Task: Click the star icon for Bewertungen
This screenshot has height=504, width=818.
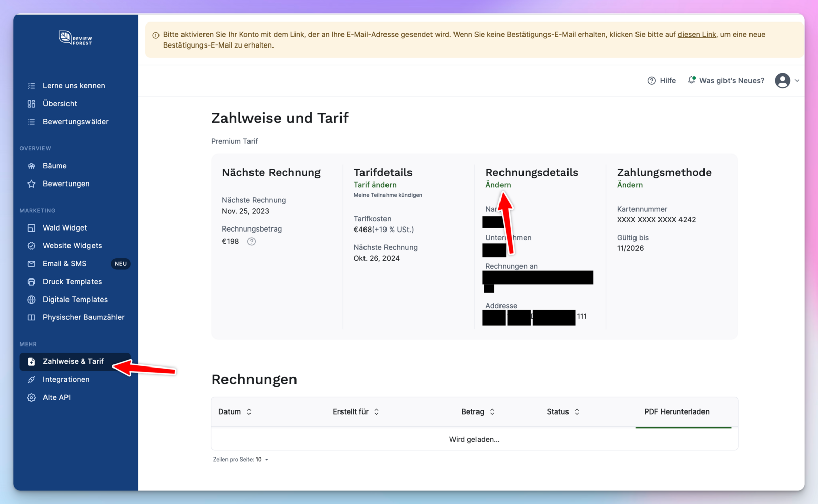Action: coord(32,184)
